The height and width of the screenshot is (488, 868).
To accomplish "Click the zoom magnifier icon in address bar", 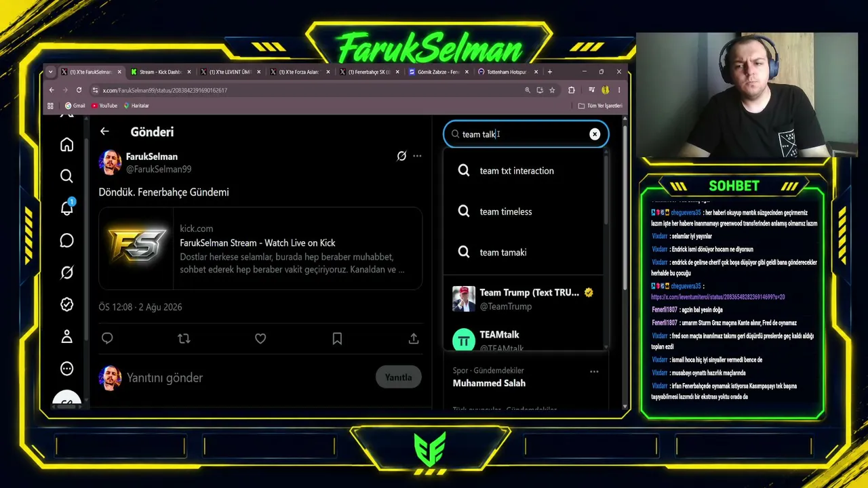I will 527,90.
